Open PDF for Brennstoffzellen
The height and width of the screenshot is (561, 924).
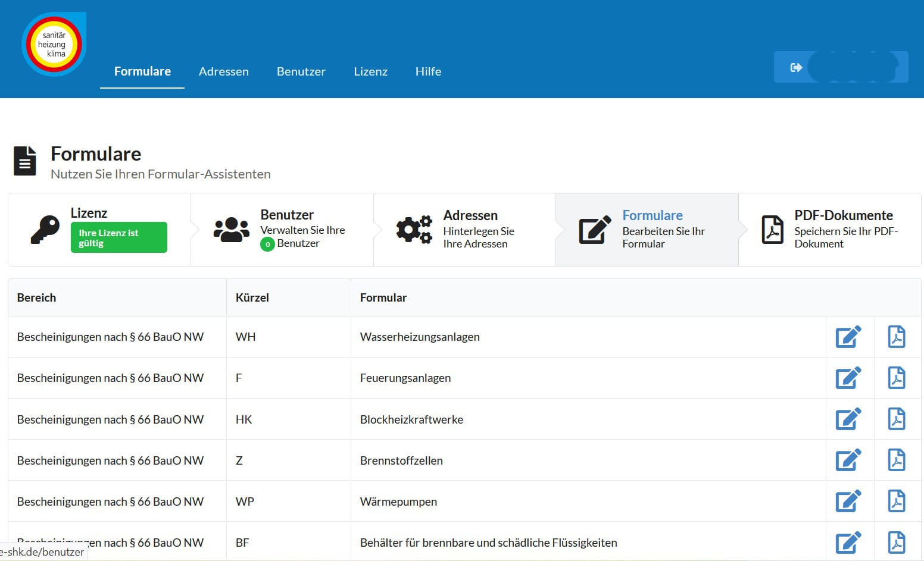pos(896,460)
